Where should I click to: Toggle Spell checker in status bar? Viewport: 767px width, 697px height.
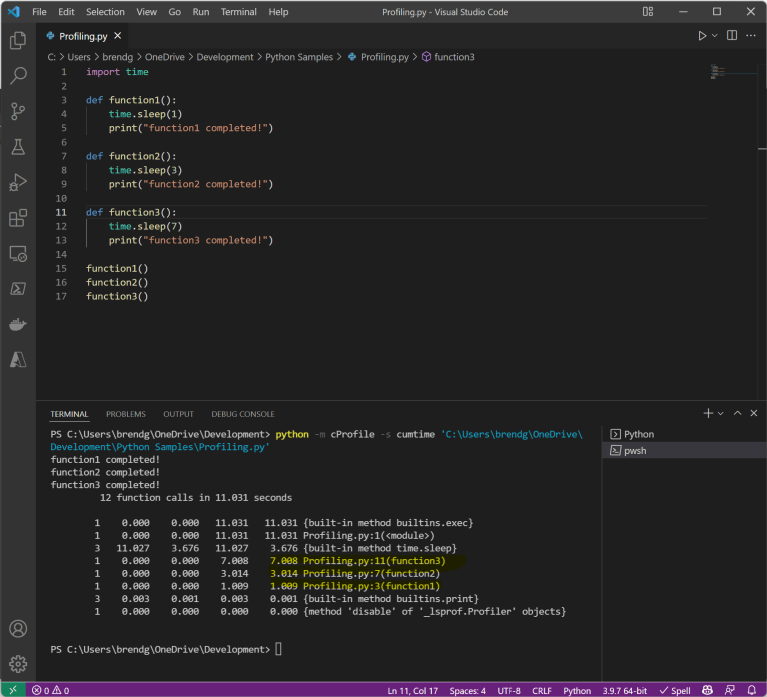click(x=675, y=691)
